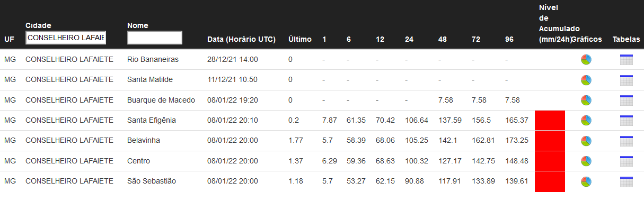Open table icon for São Sebastião row
Image resolution: width=644 pixels, height=201 pixels.
(x=627, y=181)
